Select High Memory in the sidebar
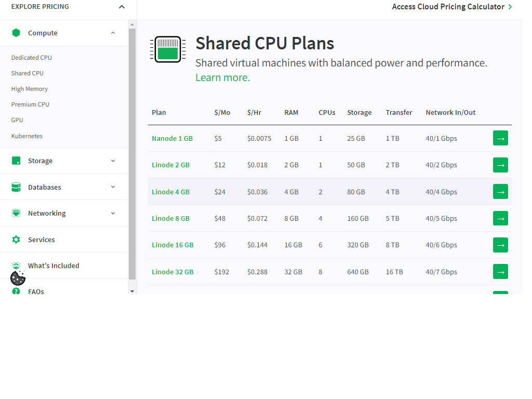Viewport: 532px width, 399px height. click(30, 89)
